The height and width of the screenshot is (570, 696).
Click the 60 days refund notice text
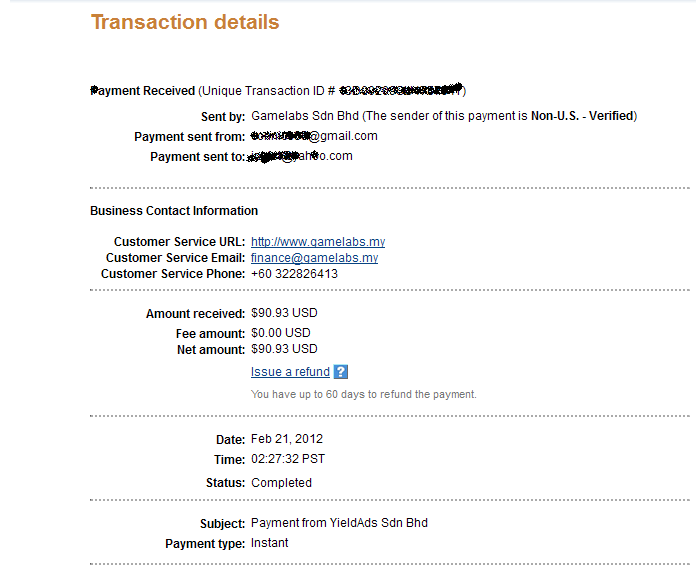pos(363,394)
